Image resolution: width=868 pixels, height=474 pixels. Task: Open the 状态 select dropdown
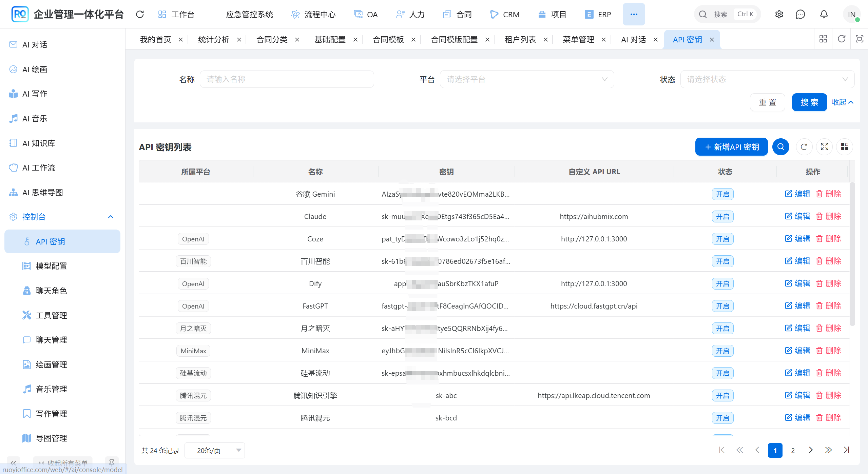pos(767,79)
